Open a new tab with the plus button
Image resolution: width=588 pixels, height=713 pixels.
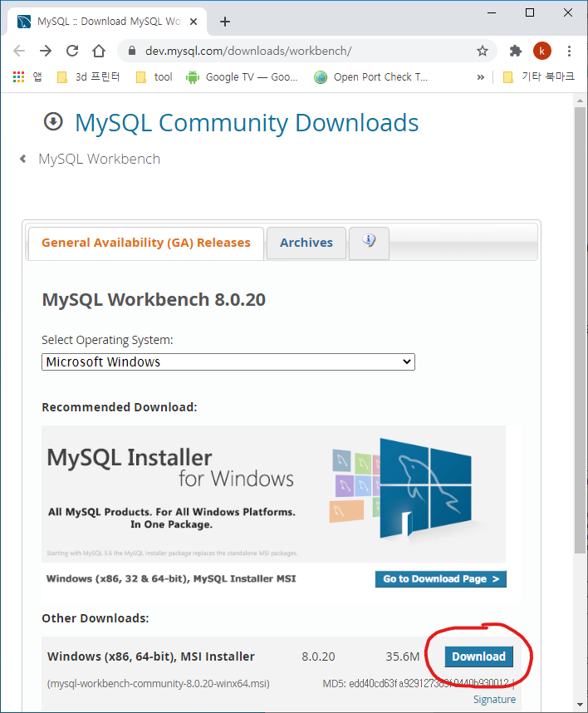pos(225,22)
